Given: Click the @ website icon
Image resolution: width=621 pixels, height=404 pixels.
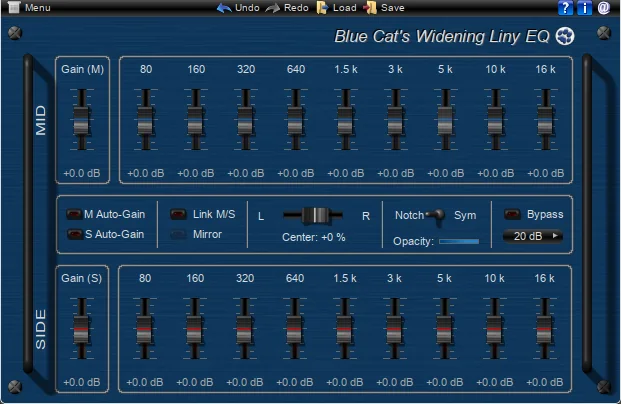Looking at the screenshot, I should pos(604,8).
